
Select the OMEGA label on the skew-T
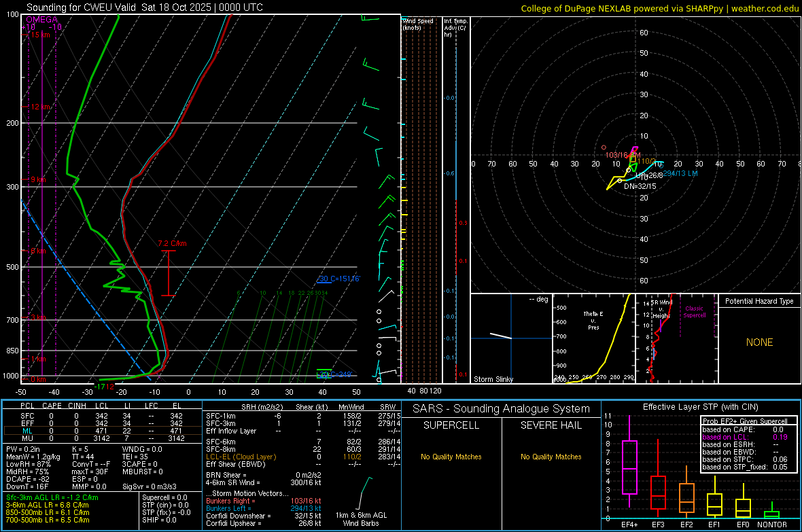(x=42, y=20)
